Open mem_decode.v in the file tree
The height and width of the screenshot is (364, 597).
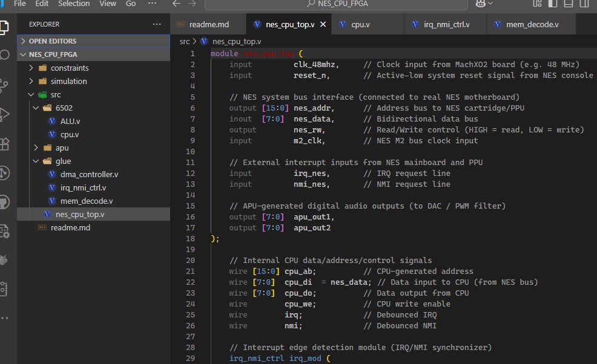point(93,201)
